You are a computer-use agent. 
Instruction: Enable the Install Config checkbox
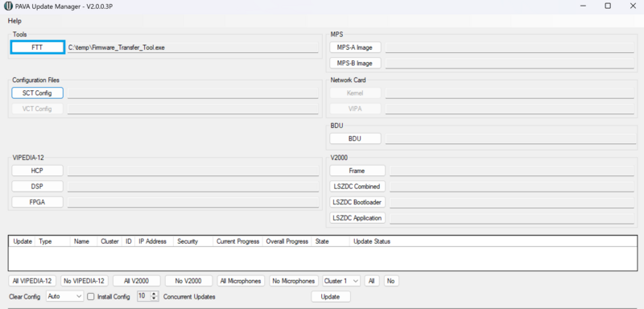pyautogui.click(x=91, y=296)
